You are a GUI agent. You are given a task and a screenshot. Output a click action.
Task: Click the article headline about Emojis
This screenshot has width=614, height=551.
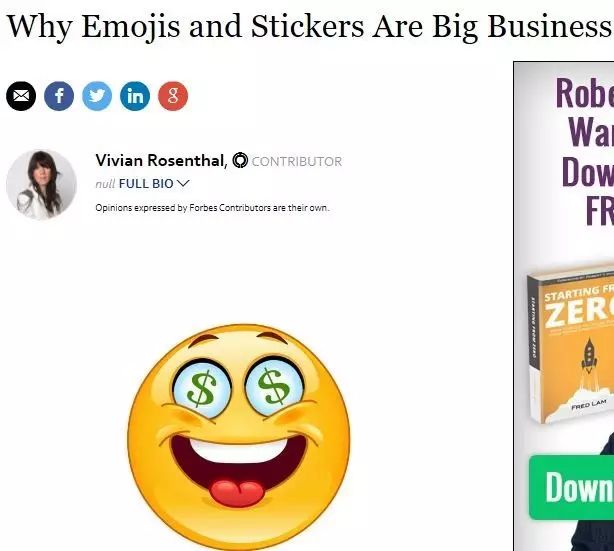pyautogui.click(x=309, y=27)
